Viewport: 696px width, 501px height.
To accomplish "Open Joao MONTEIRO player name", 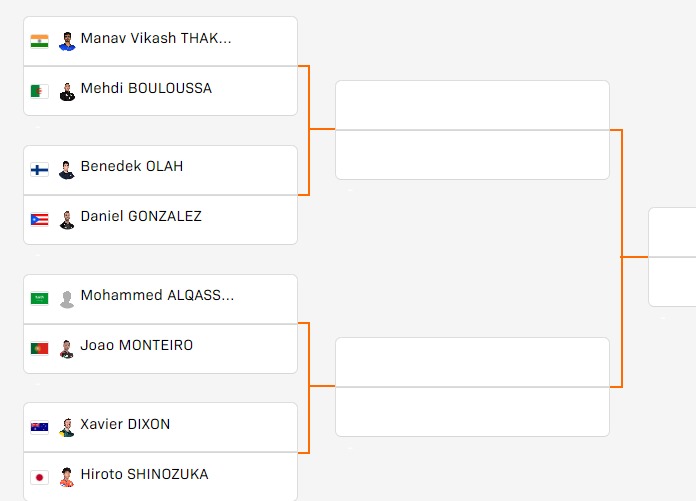I will [137, 345].
